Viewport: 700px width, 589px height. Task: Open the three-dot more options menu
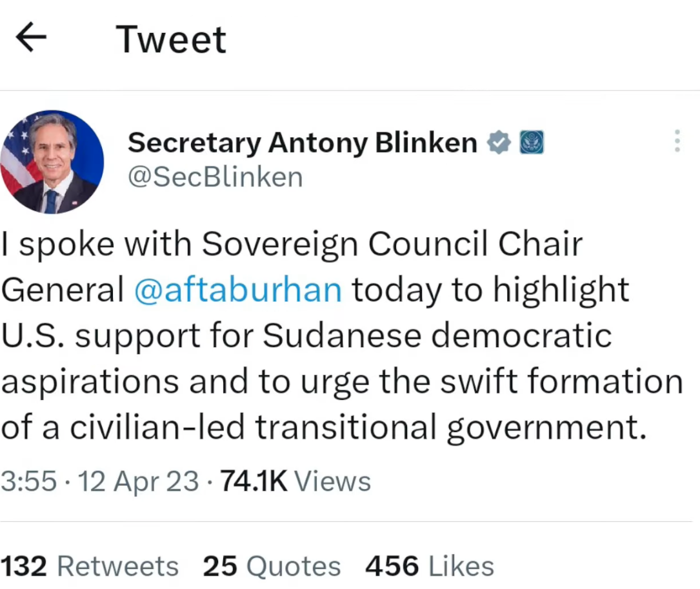677,141
